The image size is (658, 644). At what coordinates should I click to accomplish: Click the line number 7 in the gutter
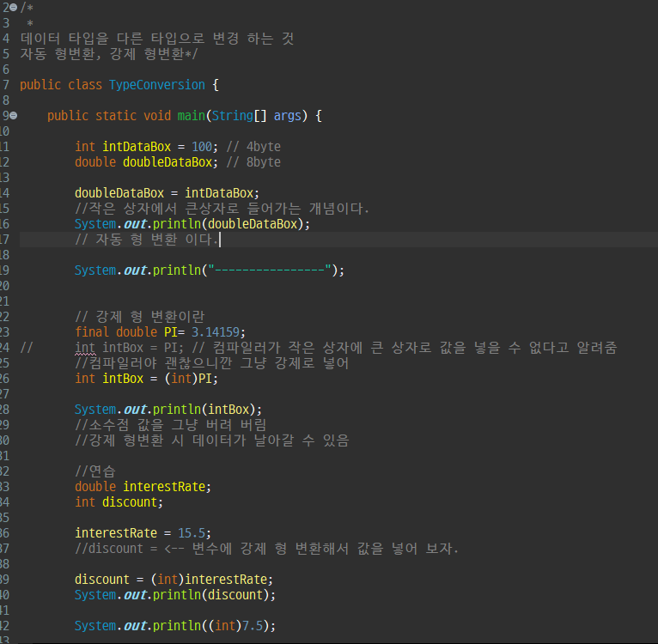point(5,85)
